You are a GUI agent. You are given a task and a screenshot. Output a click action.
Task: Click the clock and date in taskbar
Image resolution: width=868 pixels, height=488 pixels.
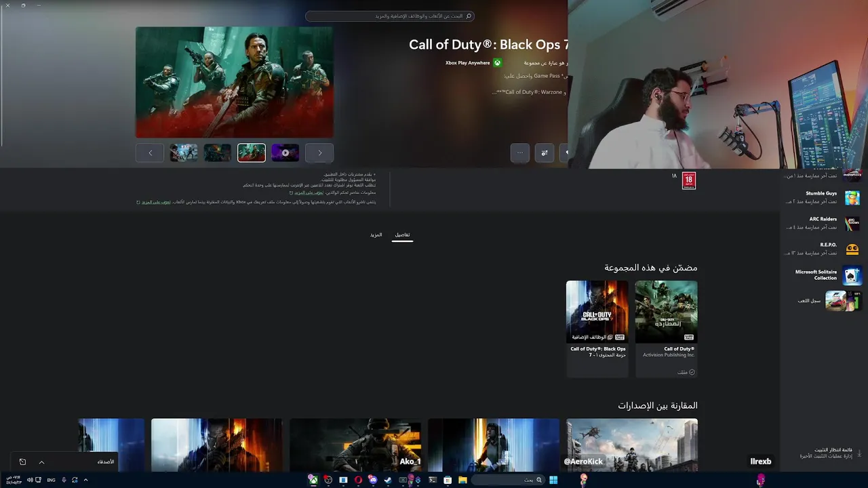[x=14, y=480]
